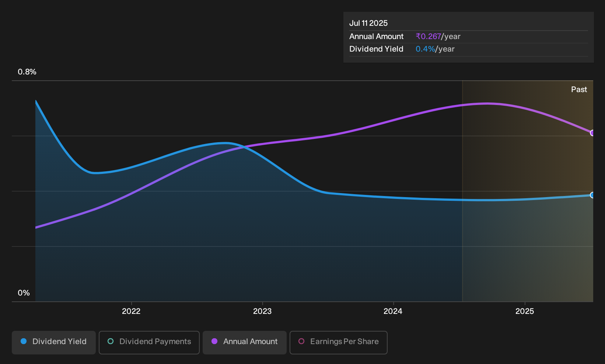This screenshot has width=605, height=364.
Task: Click the 2023 x-axis label
Action: click(x=262, y=311)
